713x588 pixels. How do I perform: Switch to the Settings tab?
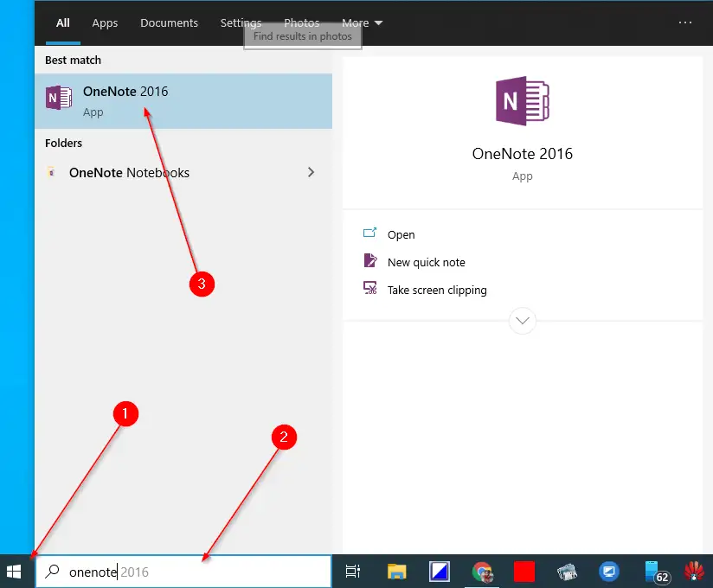[241, 22]
